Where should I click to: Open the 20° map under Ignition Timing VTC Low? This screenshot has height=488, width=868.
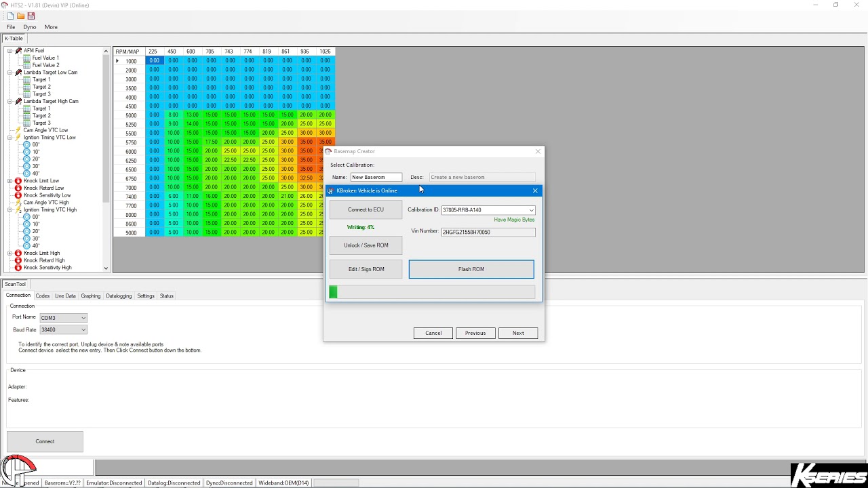tap(36, 159)
